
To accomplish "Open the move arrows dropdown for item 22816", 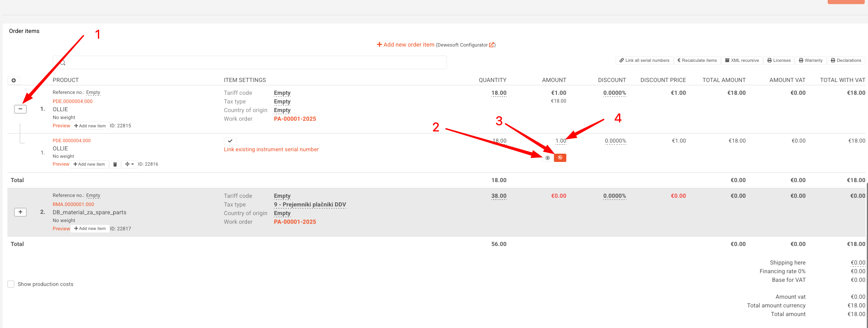I will 129,164.
